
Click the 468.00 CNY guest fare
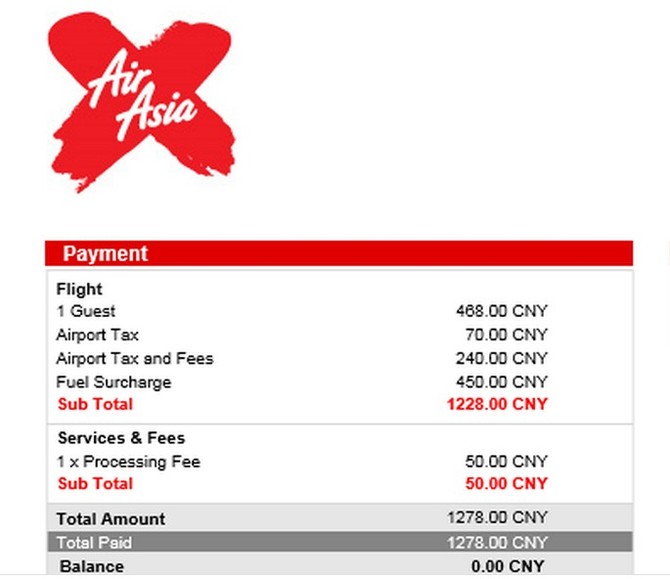(x=501, y=311)
